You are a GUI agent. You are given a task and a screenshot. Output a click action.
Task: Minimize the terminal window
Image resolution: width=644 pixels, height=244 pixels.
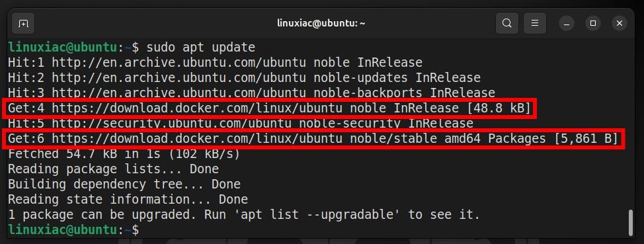(567, 23)
